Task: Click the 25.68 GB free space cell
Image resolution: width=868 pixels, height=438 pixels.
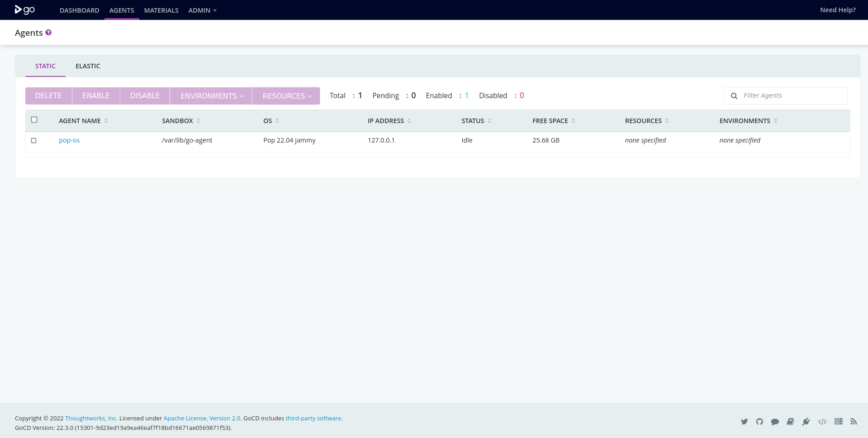Action: click(x=546, y=140)
